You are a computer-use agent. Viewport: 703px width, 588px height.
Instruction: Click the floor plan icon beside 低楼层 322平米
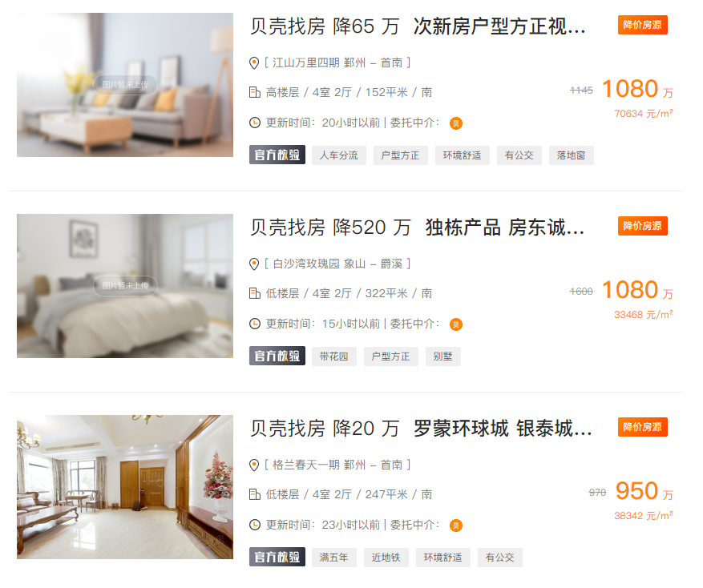[255, 293]
